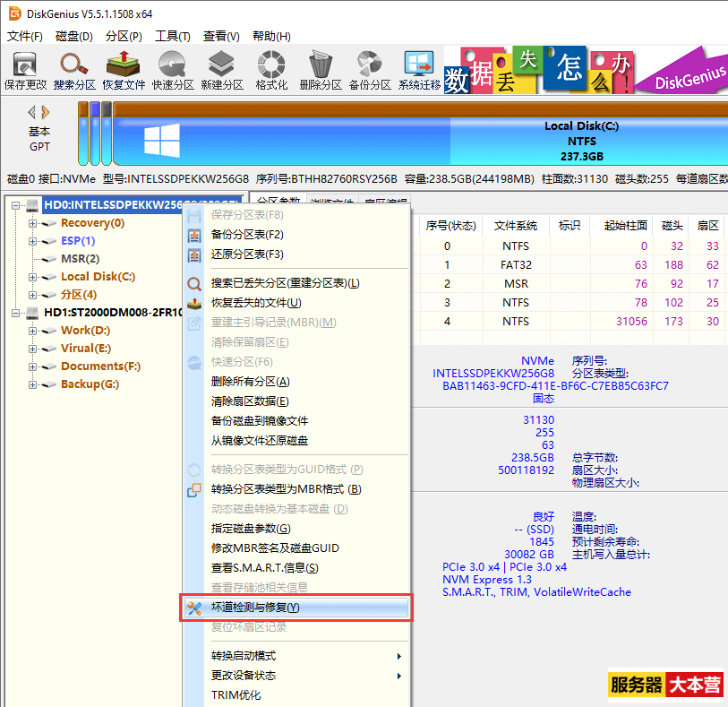Open the 快速分区 (Quick Partition) tool
728x707 pixels.
[x=172, y=71]
